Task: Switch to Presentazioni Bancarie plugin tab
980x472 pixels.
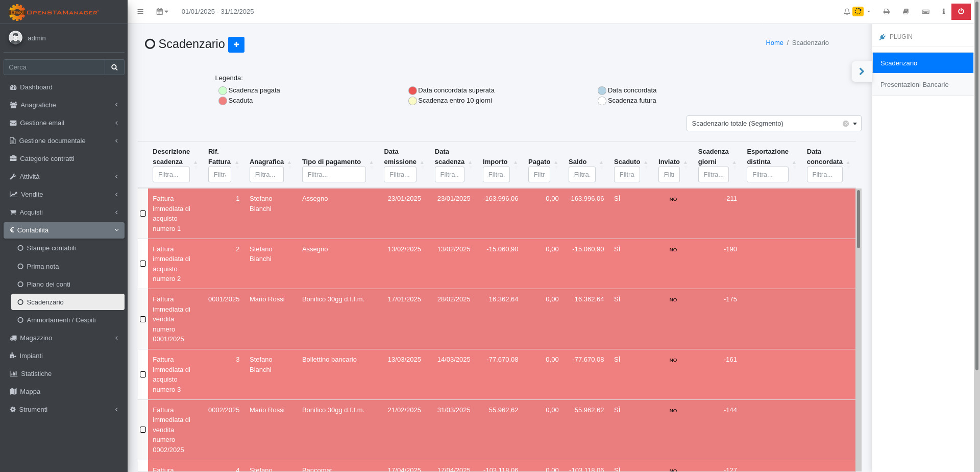Action: [x=914, y=85]
